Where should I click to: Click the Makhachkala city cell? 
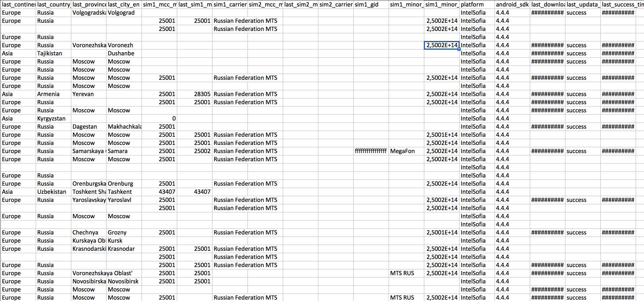124,127
